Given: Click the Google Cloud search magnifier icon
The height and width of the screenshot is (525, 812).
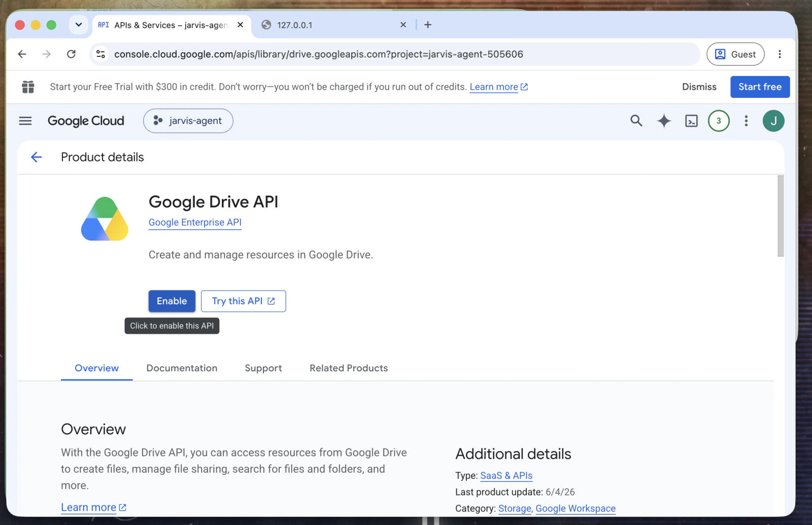Looking at the screenshot, I should coord(636,121).
